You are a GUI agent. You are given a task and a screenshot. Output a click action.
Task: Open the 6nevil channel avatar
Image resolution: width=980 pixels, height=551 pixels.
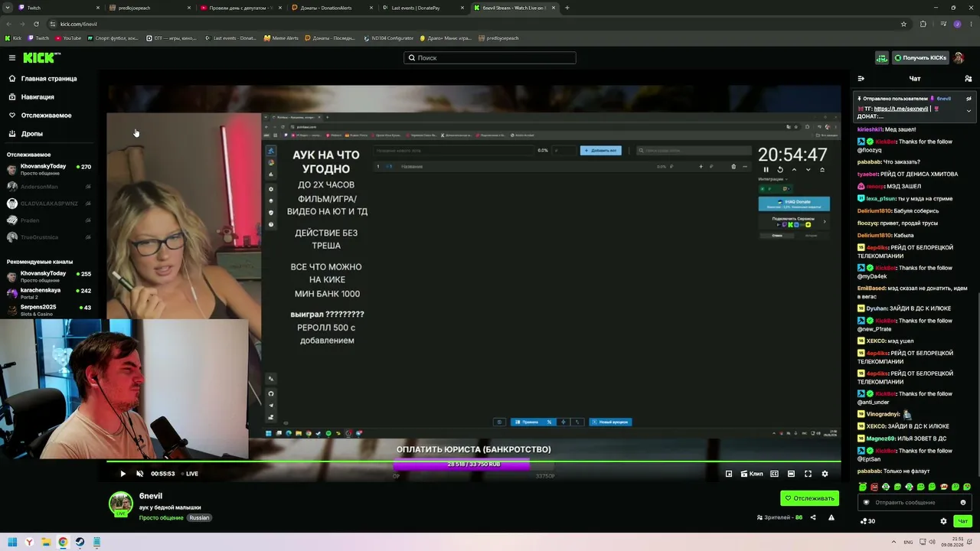pyautogui.click(x=120, y=504)
